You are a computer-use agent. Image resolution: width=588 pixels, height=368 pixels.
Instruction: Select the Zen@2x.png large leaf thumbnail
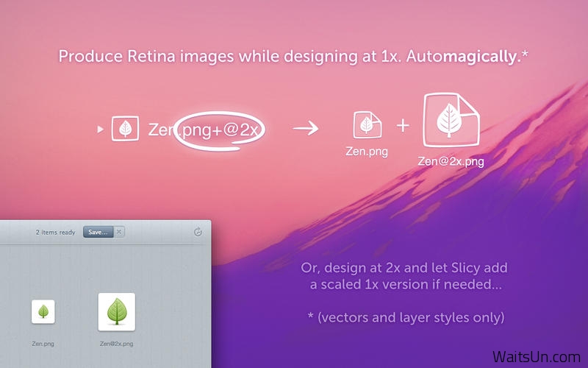(117, 312)
